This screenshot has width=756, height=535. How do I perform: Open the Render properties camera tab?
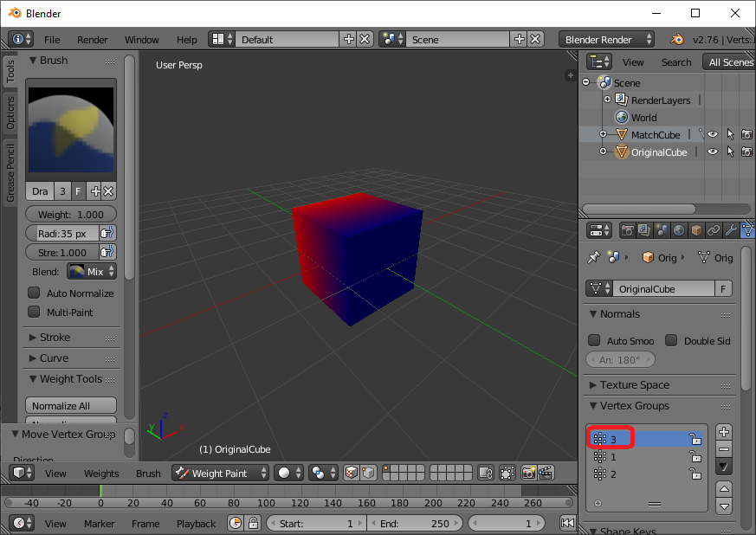point(627,231)
